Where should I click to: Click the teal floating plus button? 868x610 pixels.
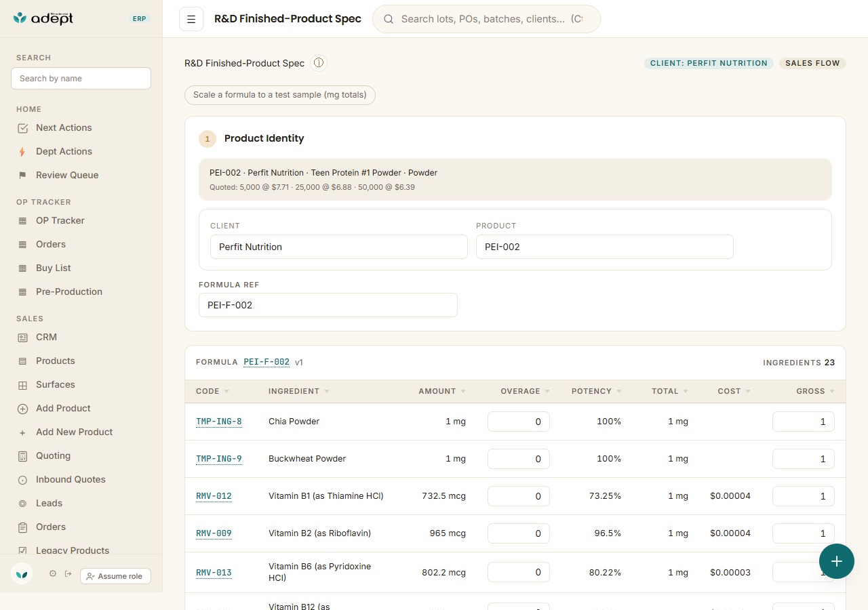[837, 561]
